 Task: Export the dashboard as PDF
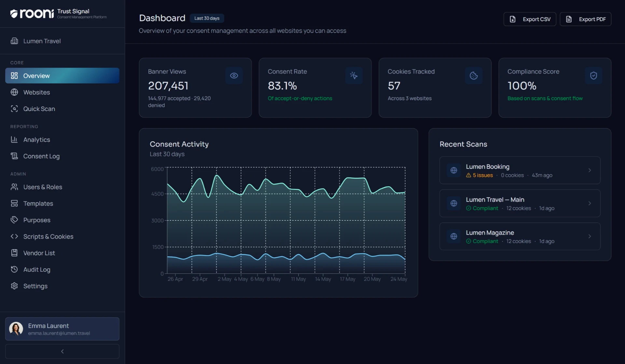tap(585, 19)
